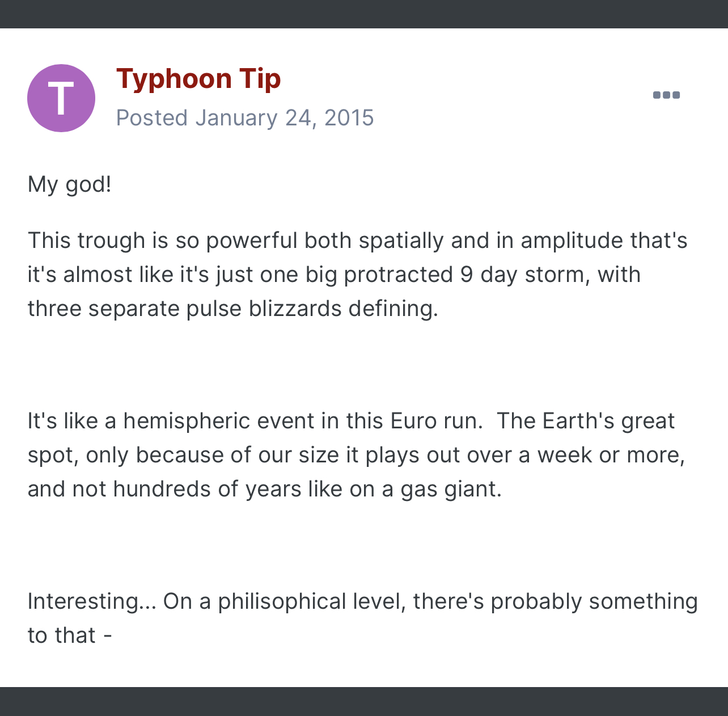Click the words "a week or more"

click(x=600, y=455)
